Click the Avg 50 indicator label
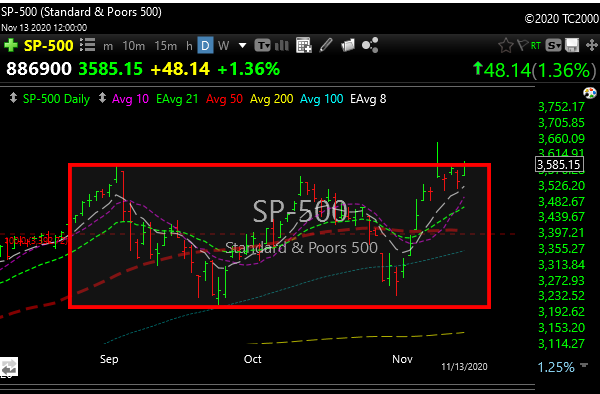This screenshot has width=600, height=394. (224, 99)
